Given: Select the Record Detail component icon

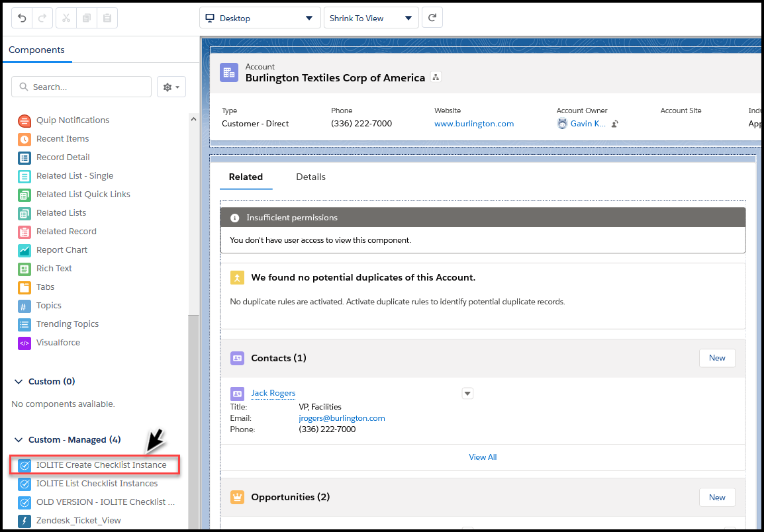Looking at the screenshot, I should coord(24,157).
